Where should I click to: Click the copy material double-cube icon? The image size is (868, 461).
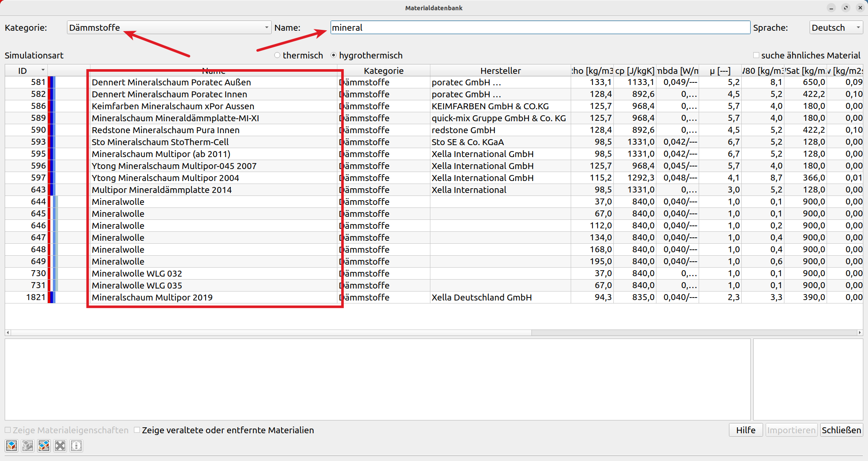[x=44, y=446]
